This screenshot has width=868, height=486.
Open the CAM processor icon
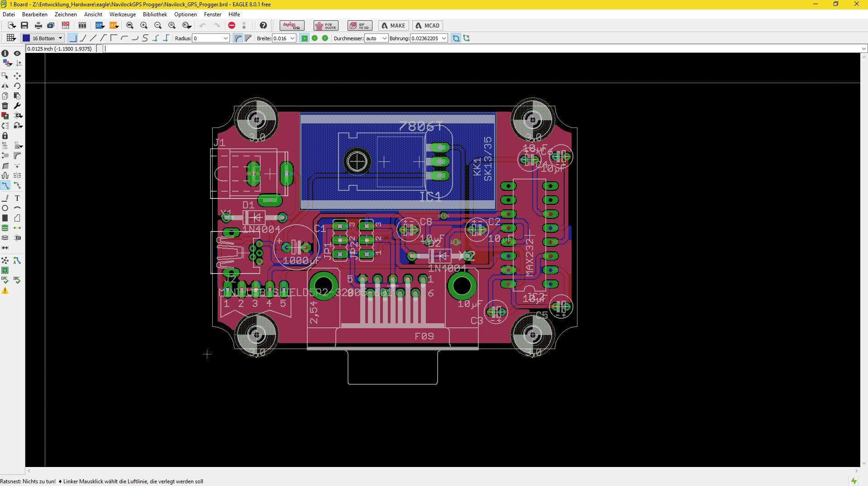pyautogui.click(x=51, y=26)
